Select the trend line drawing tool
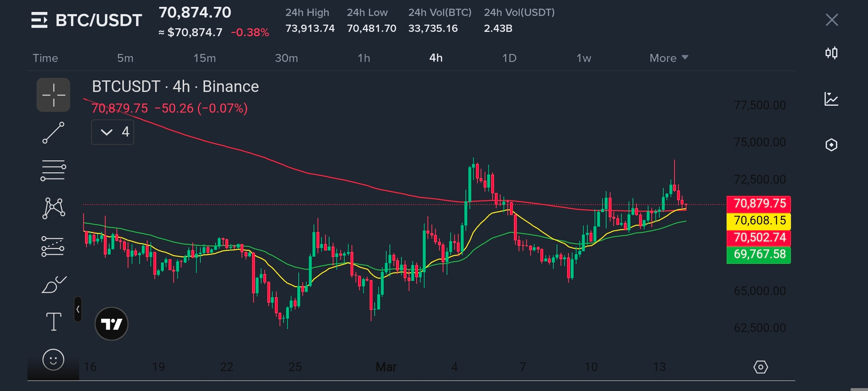Screen dimensions: 868x391 tap(53, 133)
